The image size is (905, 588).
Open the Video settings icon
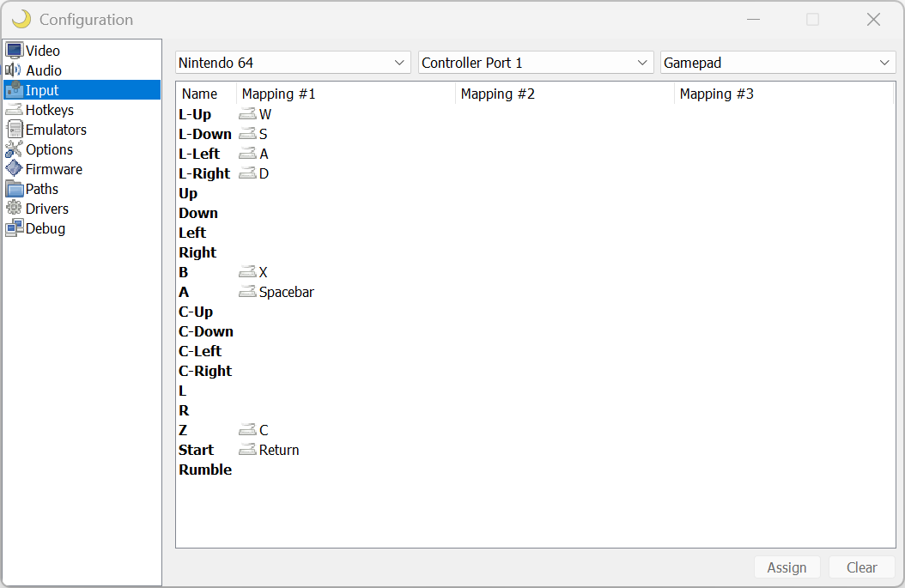[14, 51]
